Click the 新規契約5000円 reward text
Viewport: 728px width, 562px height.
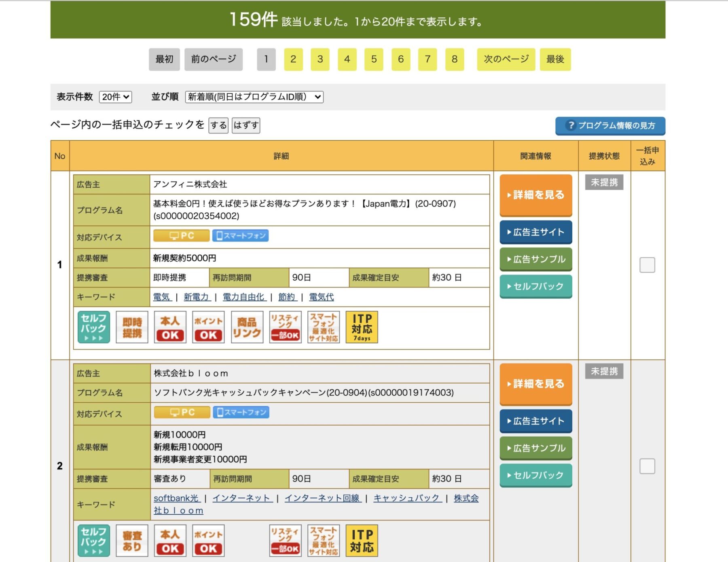click(185, 258)
